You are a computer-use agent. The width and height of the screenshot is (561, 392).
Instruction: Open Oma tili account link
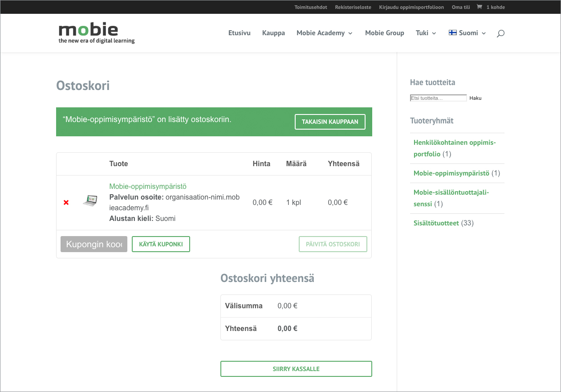click(461, 7)
